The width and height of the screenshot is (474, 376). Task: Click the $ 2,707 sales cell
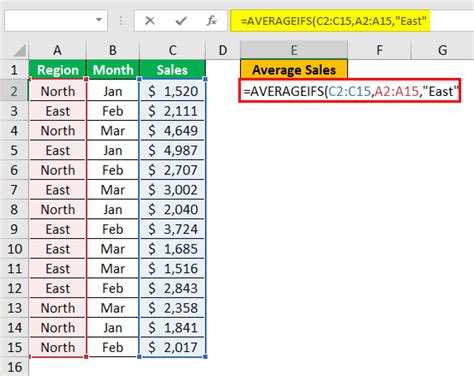pyautogui.click(x=172, y=170)
